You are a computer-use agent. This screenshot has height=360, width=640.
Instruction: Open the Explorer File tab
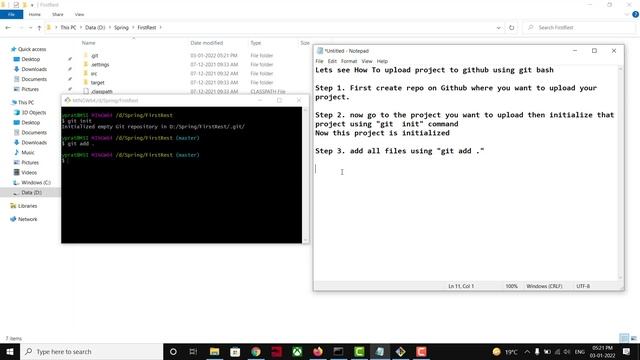(x=11, y=14)
